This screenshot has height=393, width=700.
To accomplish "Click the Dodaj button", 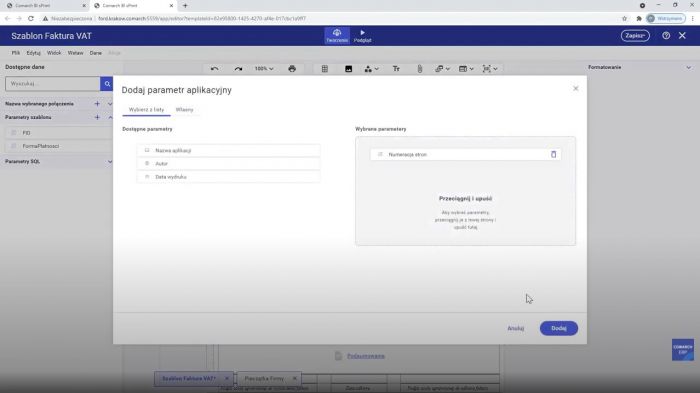I will click(x=558, y=328).
